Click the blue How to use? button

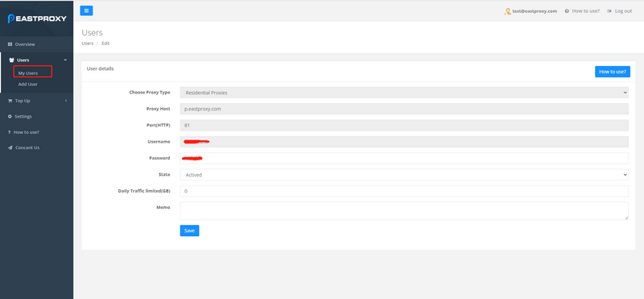(x=613, y=72)
